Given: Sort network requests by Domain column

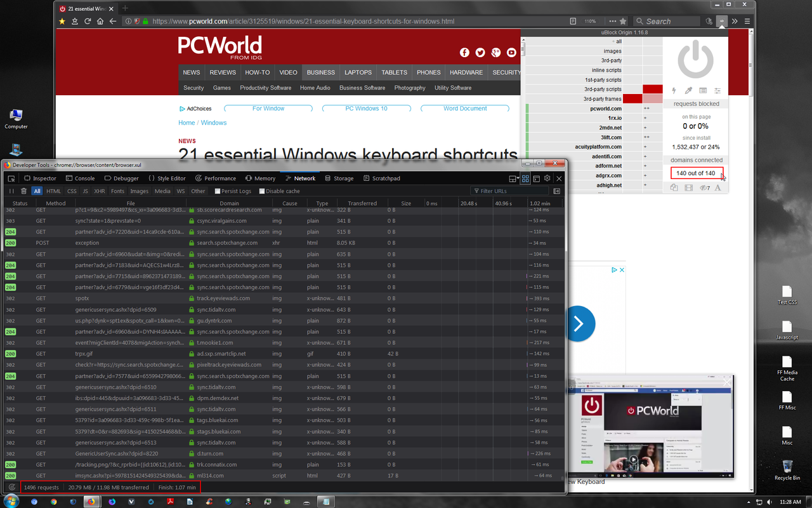Looking at the screenshot, I should pyautogui.click(x=230, y=203).
